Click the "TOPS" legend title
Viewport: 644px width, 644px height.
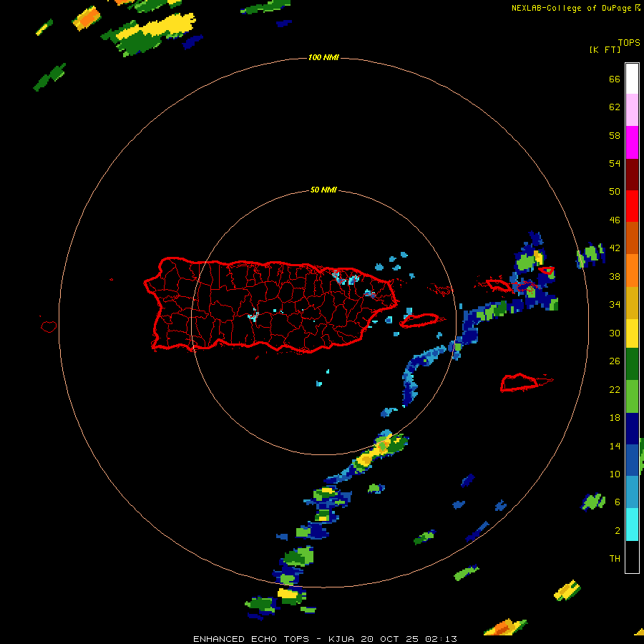tap(629, 42)
